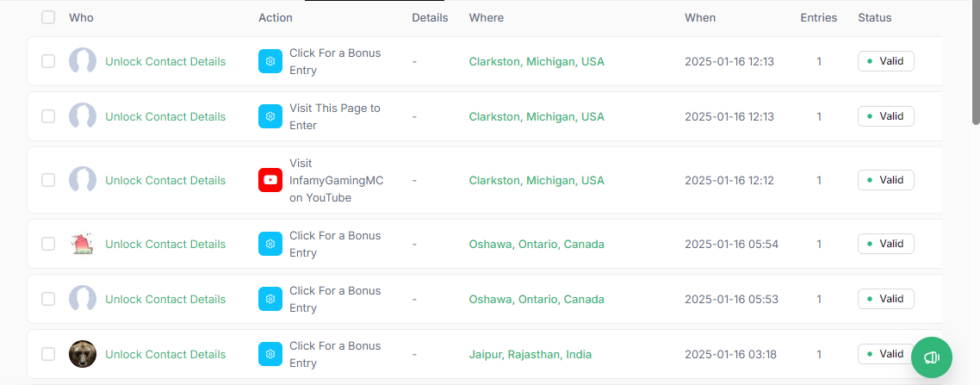Toggle the select-all checkbox in header
The height and width of the screenshot is (385, 980).
48,17
